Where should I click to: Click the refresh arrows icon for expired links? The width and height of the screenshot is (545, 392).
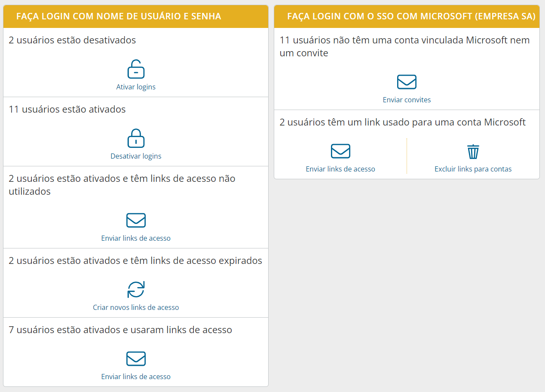pyautogui.click(x=136, y=290)
